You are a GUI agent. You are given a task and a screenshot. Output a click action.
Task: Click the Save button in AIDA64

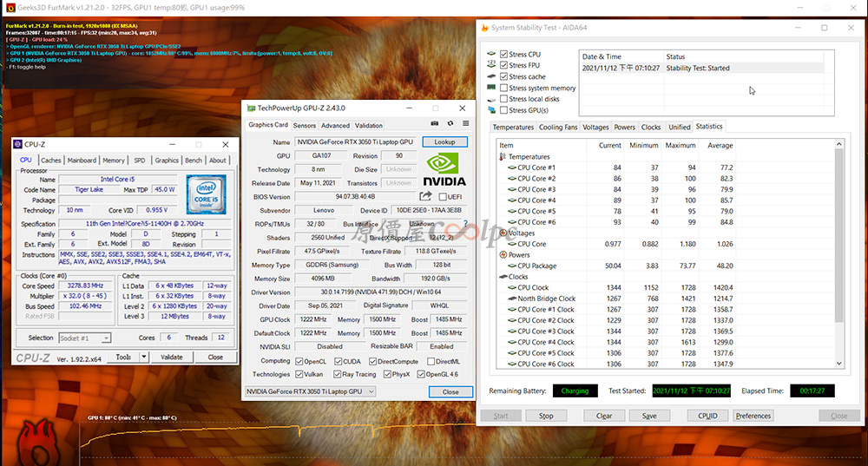tap(649, 416)
